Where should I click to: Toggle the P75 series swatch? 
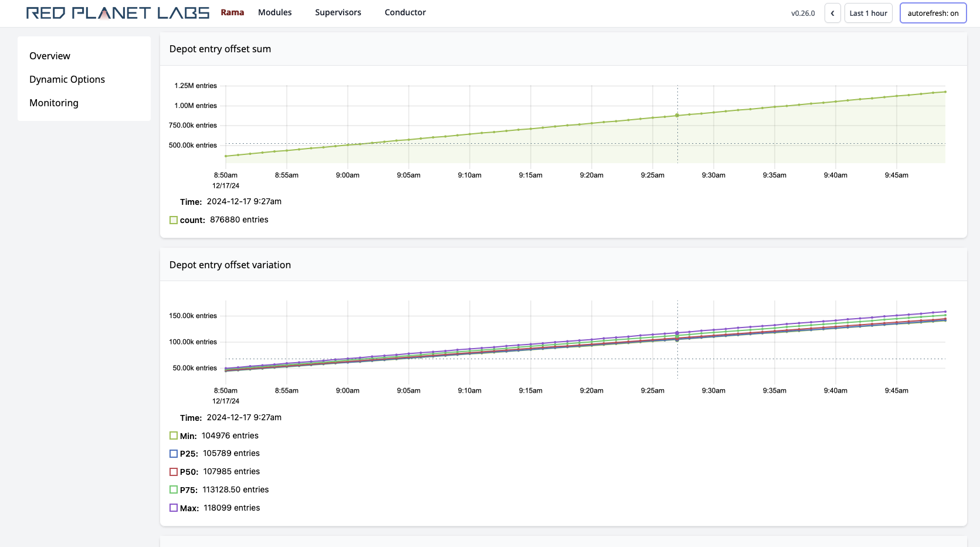[x=174, y=489]
